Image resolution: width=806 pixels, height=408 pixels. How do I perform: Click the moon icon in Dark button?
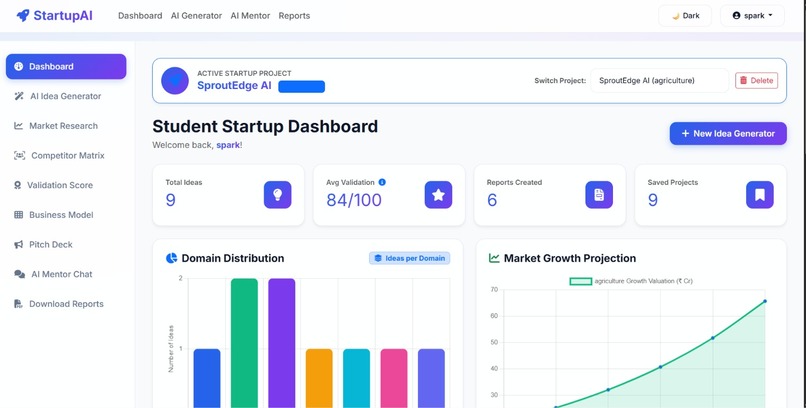[675, 16]
